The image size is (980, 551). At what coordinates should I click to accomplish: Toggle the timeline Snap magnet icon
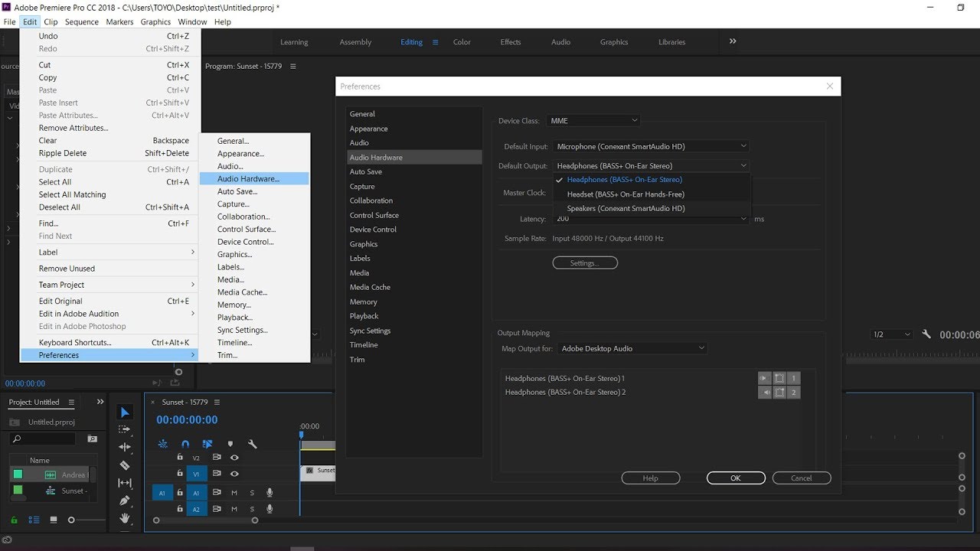coord(185,444)
